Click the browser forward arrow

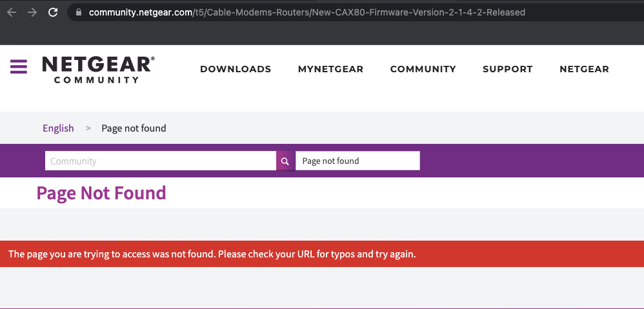coord(32,12)
